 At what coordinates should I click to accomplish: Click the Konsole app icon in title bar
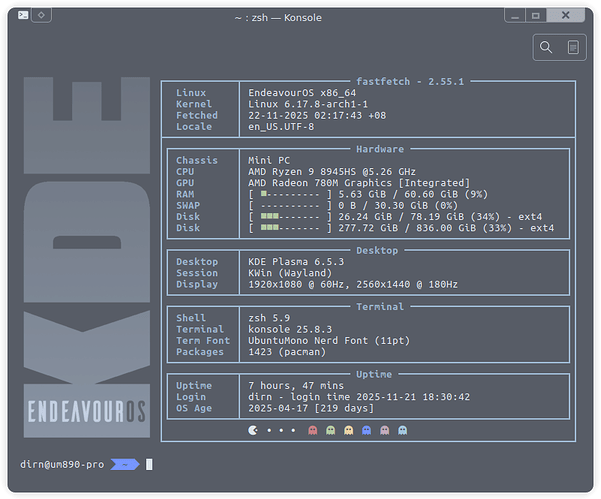16,15
